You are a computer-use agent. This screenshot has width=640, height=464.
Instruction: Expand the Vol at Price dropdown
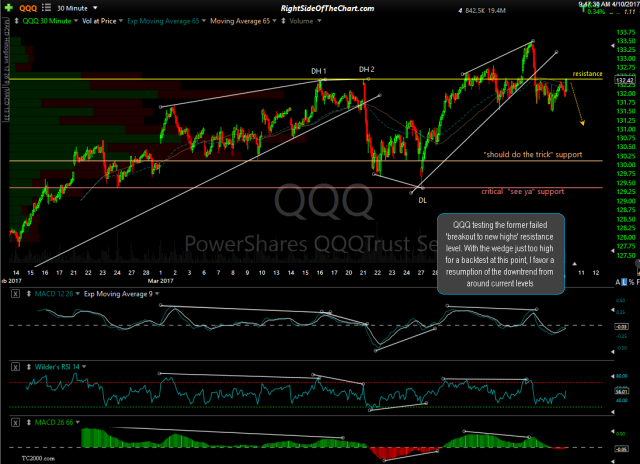[x=121, y=21]
